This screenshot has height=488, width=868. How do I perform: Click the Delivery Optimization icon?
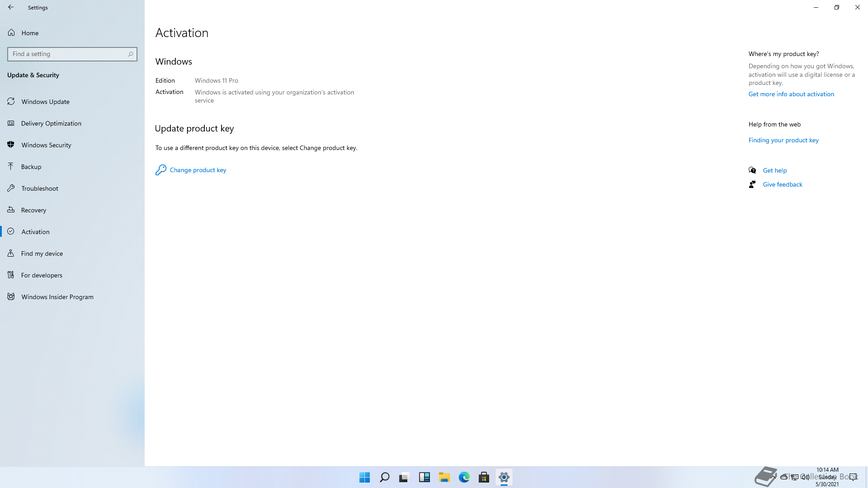point(11,123)
